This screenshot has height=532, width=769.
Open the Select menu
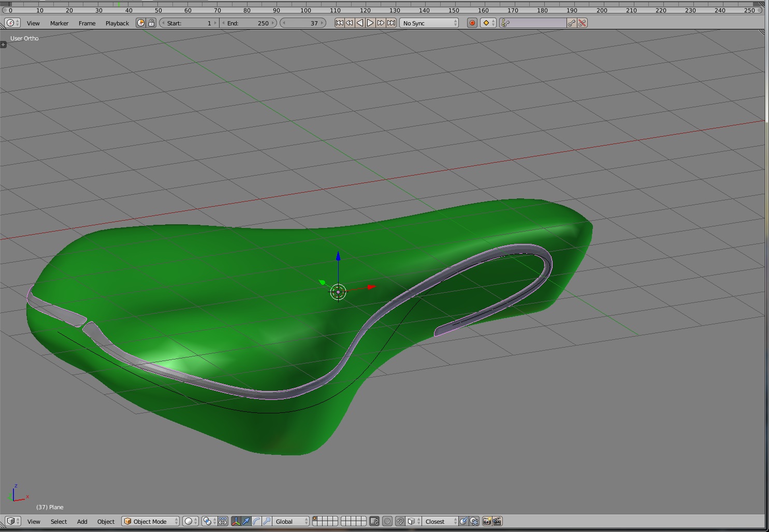coord(59,522)
